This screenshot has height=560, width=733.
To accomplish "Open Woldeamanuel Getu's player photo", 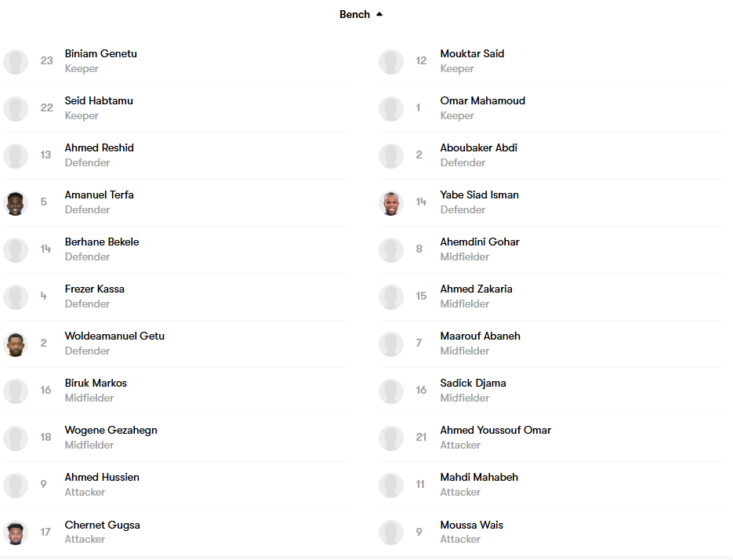I will click(x=16, y=345).
